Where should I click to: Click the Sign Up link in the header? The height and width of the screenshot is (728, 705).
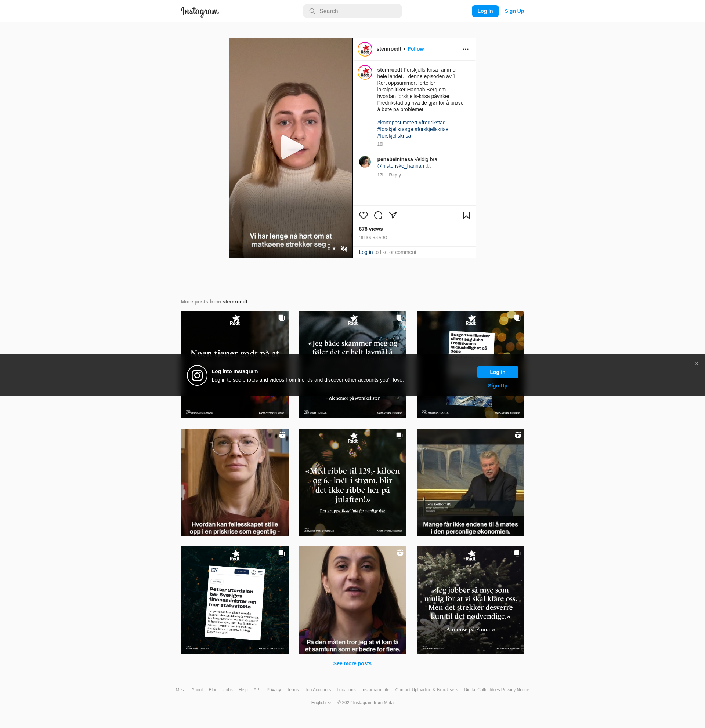click(x=514, y=11)
